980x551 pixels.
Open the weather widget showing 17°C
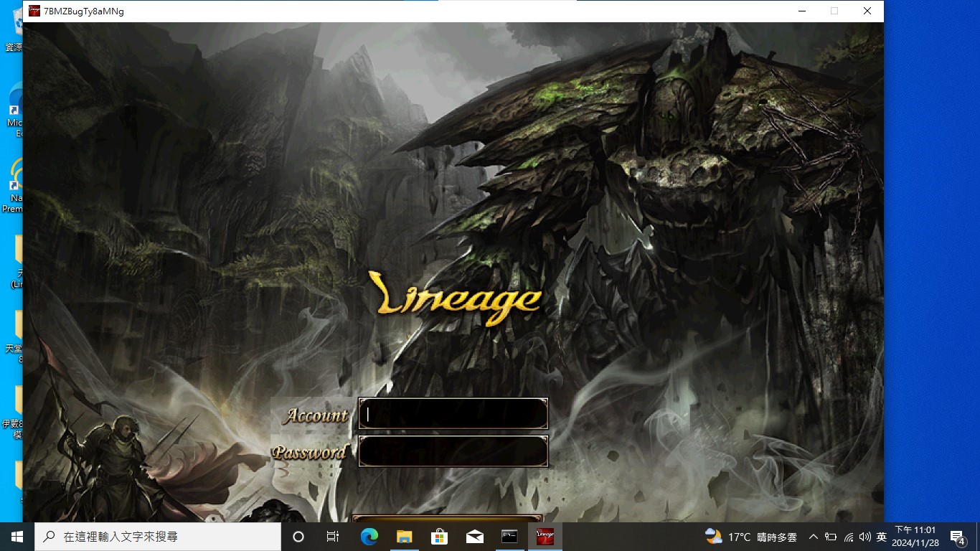[751, 537]
